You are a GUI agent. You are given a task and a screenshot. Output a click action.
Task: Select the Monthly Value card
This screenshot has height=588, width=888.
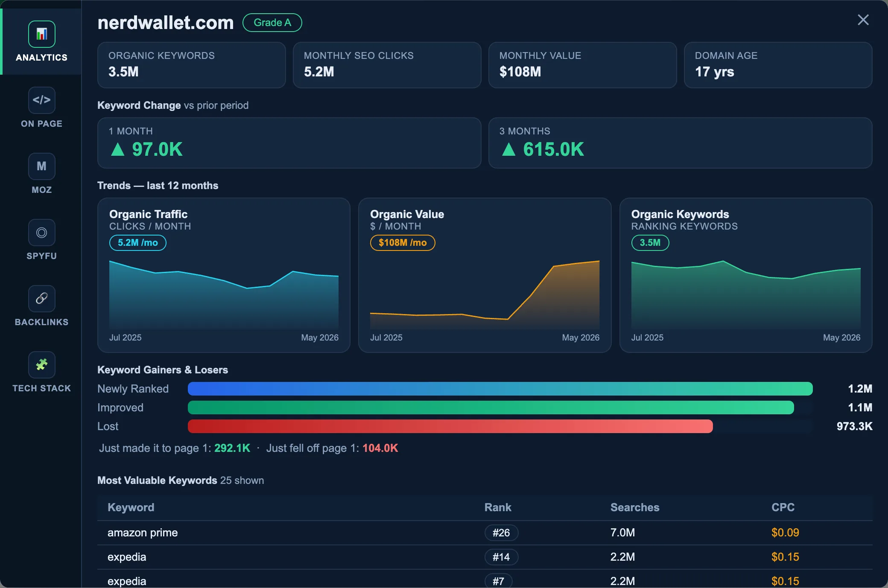pos(583,65)
